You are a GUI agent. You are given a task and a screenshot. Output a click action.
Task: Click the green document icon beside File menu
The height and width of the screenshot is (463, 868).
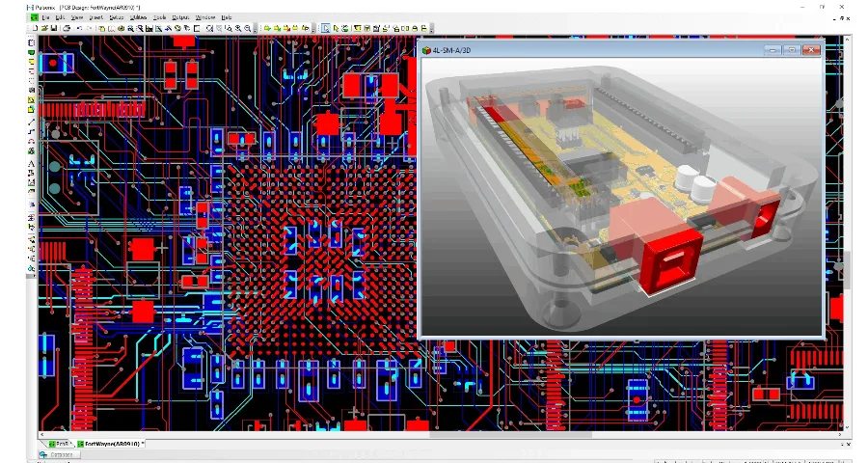34,17
